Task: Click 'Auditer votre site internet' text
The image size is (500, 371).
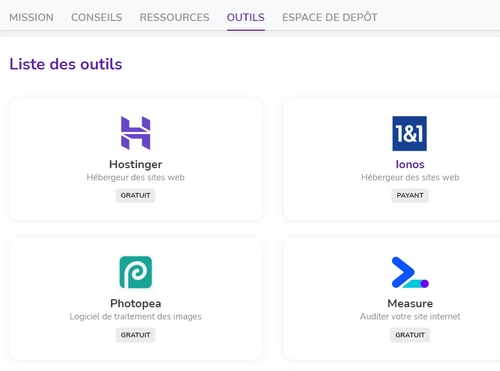Action: click(x=410, y=316)
